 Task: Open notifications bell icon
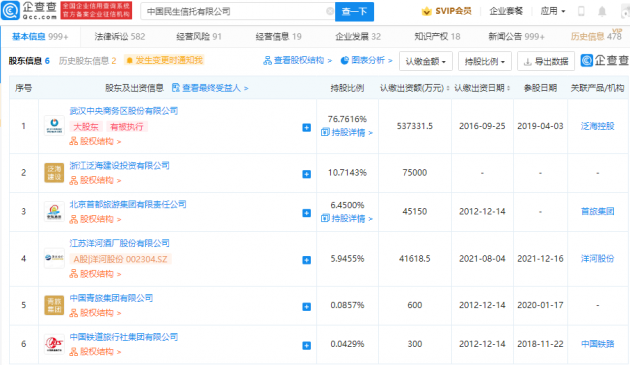(x=602, y=11)
